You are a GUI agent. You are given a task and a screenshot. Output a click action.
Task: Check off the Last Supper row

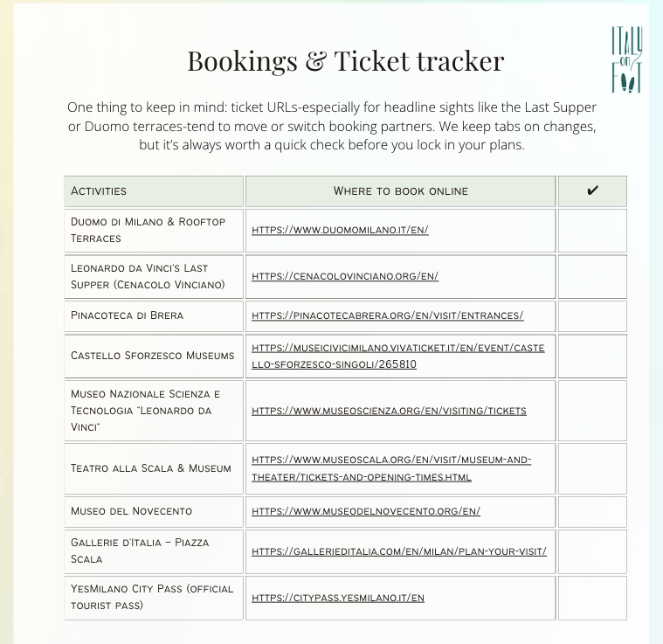[x=592, y=276]
